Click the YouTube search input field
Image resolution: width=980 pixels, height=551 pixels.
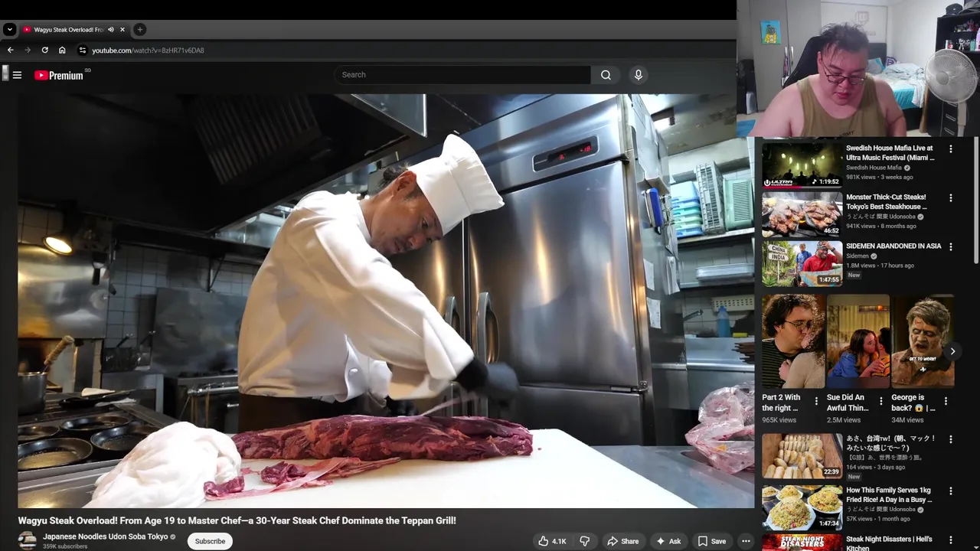pos(462,74)
